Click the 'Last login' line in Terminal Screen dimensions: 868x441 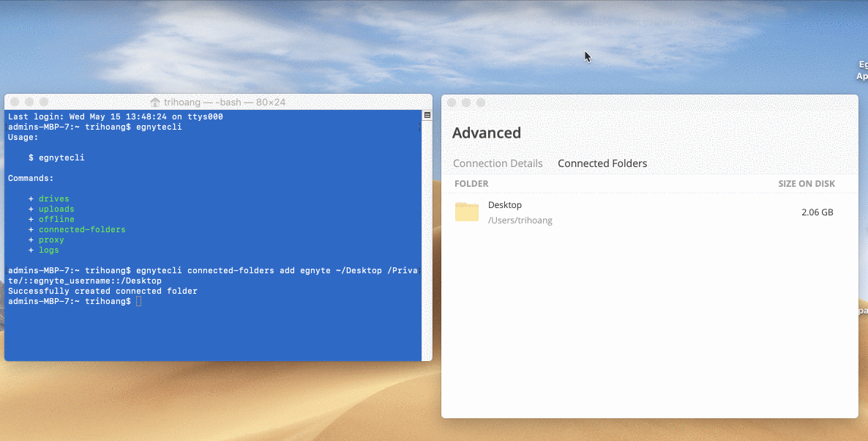point(115,117)
